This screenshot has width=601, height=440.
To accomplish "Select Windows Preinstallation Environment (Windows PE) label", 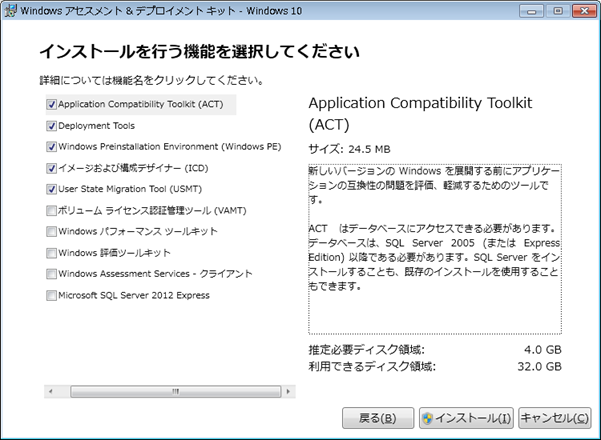I will 170,147.
